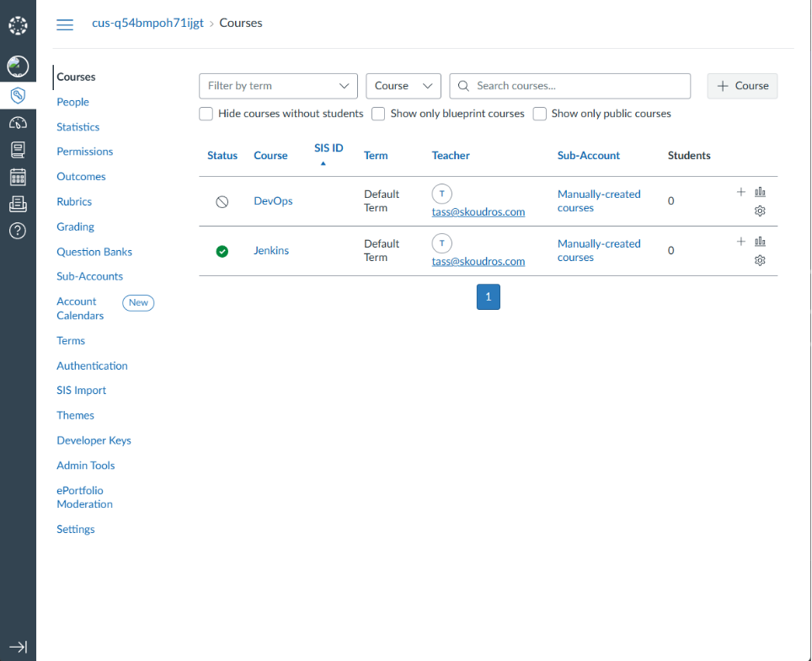The image size is (812, 661).
Task: Open DevOps course settings gear
Action: tap(760, 211)
